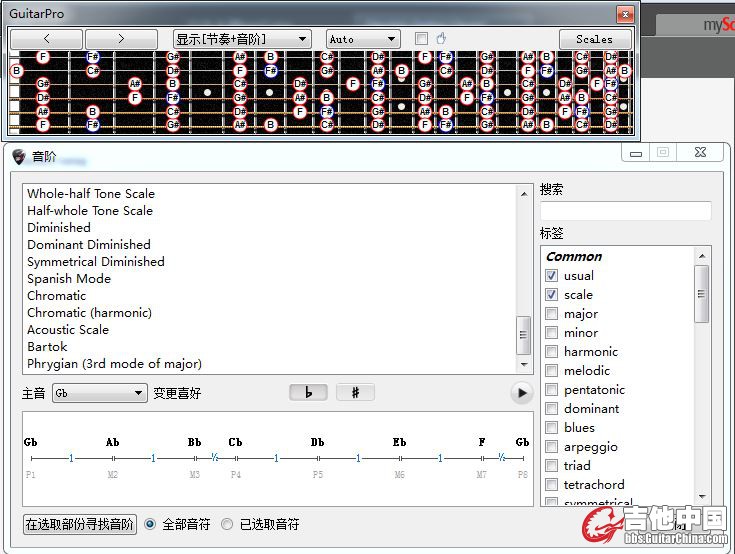Play the scale preview
The height and width of the screenshot is (554, 735).
coord(521,393)
